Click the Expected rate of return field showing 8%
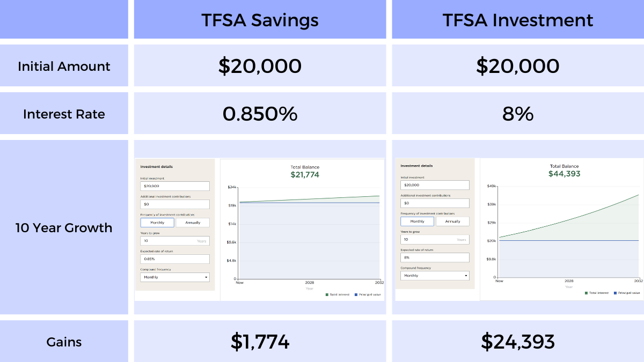 (x=435, y=257)
